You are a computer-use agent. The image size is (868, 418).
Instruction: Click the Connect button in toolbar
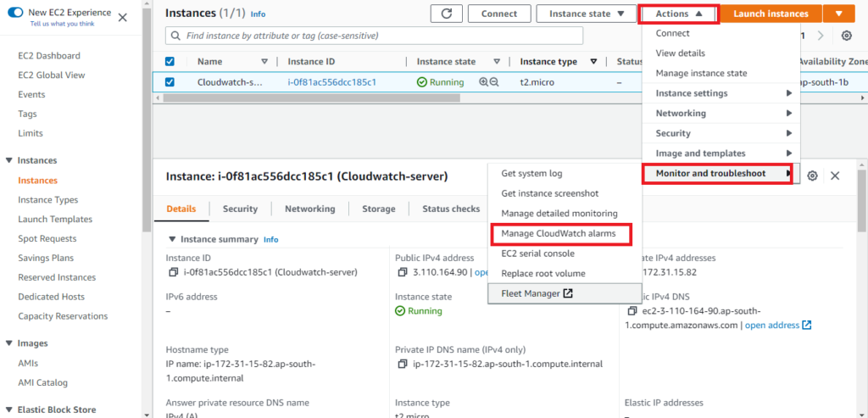tap(499, 14)
